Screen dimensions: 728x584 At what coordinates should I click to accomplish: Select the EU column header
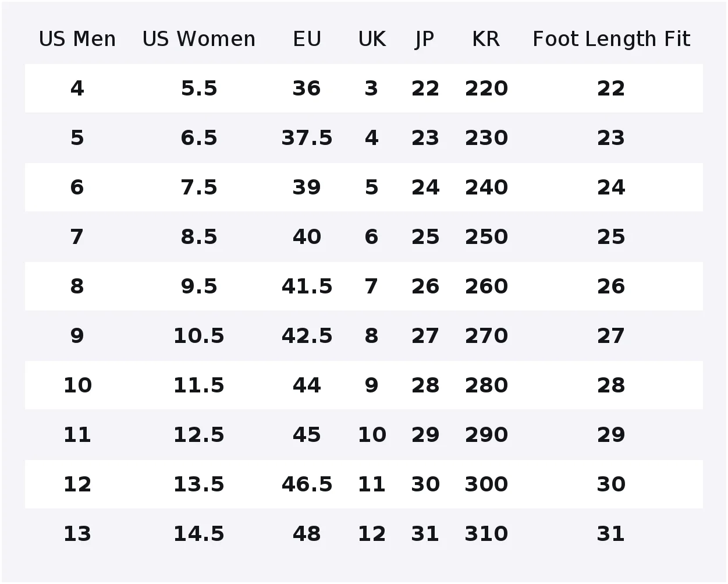pos(307,39)
